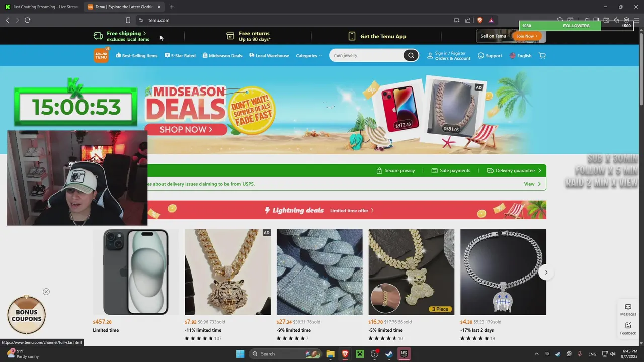
Task: Click Free shipping info link
Action: pos(122,36)
